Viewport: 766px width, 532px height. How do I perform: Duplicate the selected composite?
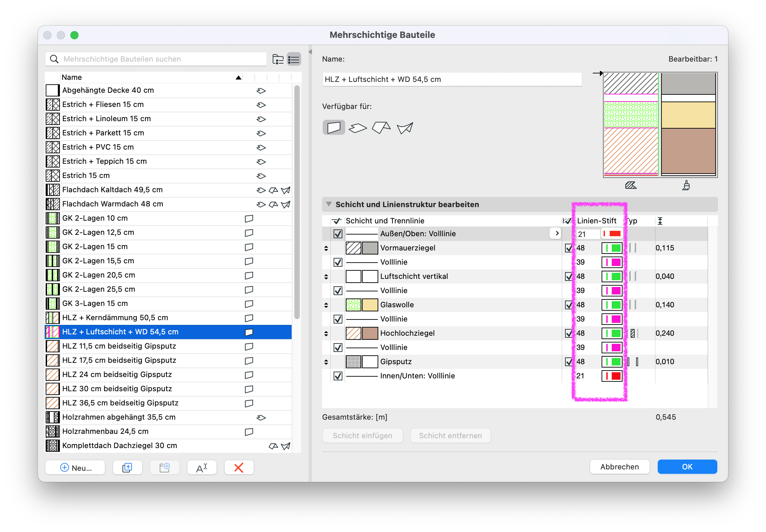point(127,468)
